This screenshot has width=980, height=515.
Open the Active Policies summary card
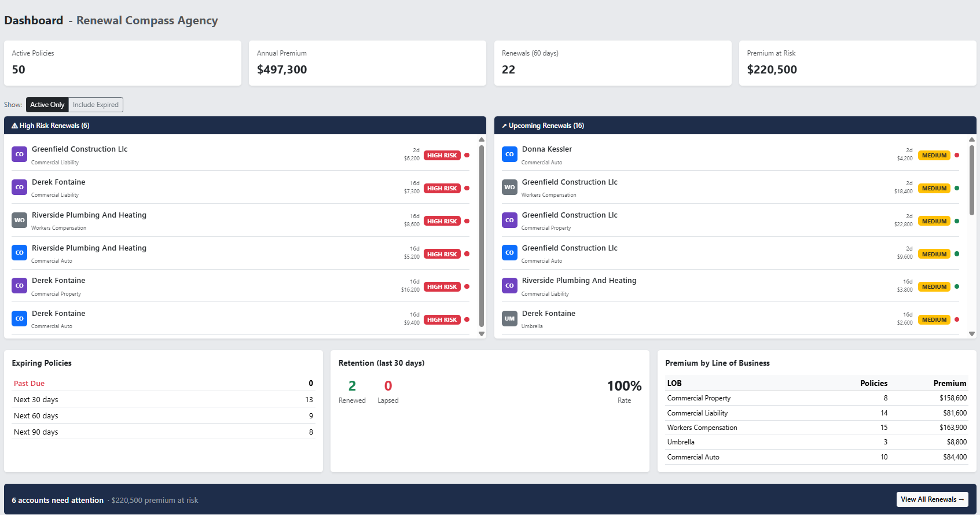tap(123, 63)
